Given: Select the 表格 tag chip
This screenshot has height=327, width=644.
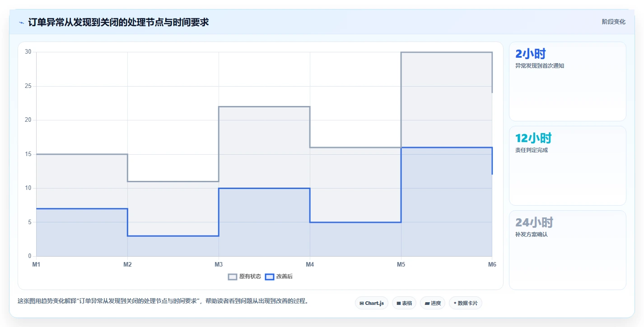Looking at the screenshot, I should (x=404, y=303).
